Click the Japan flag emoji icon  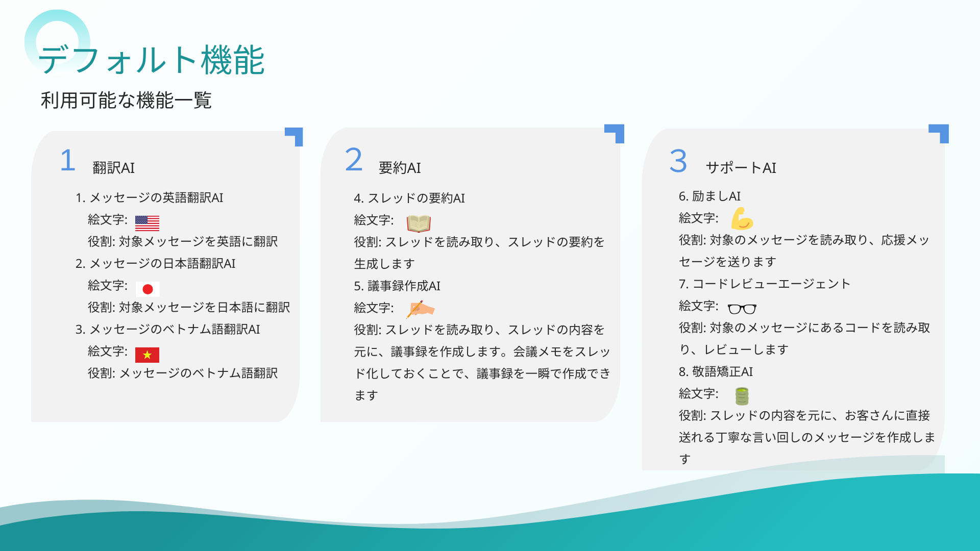[x=148, y=289]
